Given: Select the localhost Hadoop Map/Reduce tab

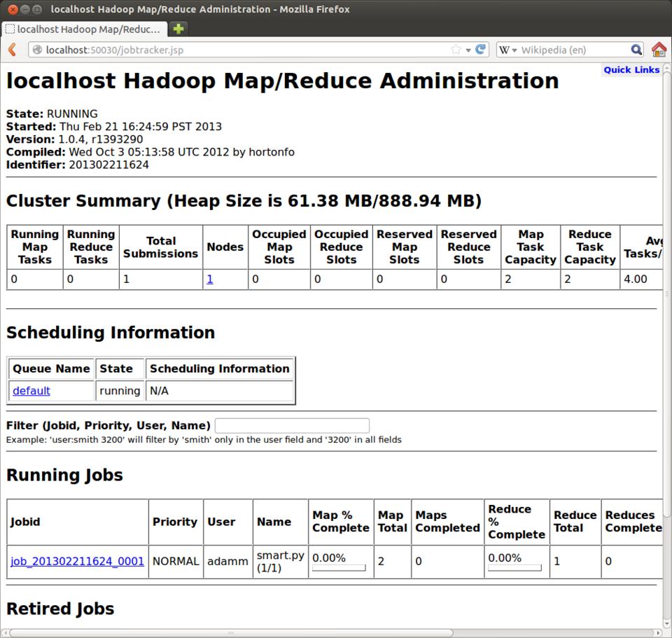Looking at the screenshot, I should 83,29.
